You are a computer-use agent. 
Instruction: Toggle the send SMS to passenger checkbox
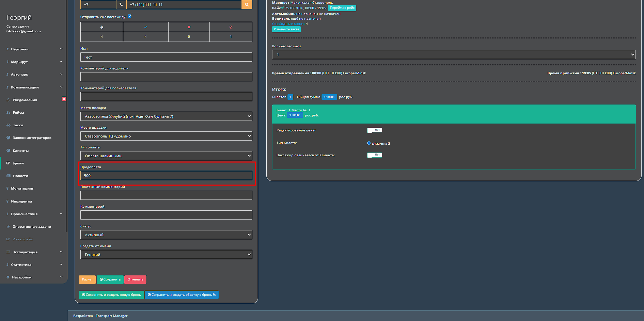point(130,16)
